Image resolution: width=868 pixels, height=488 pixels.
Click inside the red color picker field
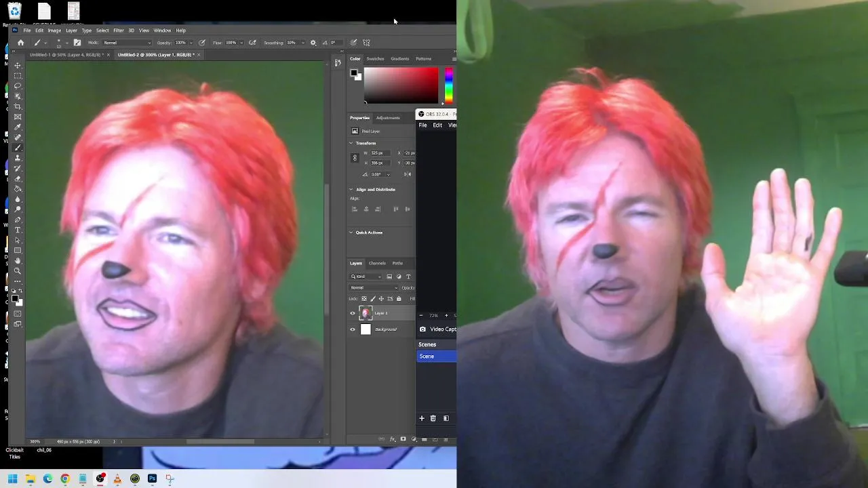coord(401,85)
